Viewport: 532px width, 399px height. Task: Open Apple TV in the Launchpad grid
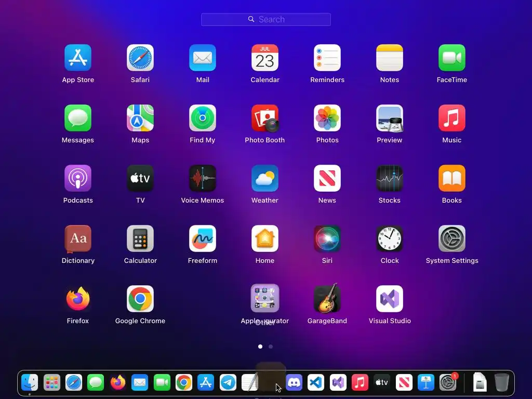[x=140, y=178]
